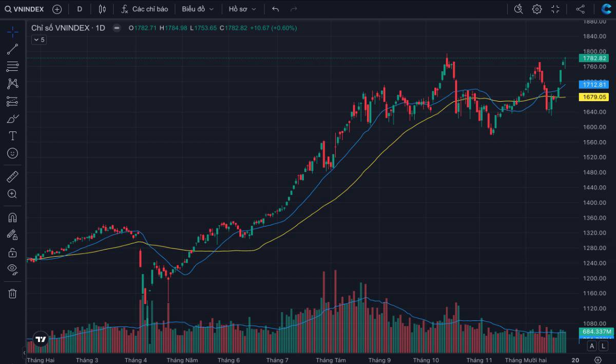This screenshot has width=616, height=364.
Task: Select the crosshair cursor tool
Action: point(13,32)
